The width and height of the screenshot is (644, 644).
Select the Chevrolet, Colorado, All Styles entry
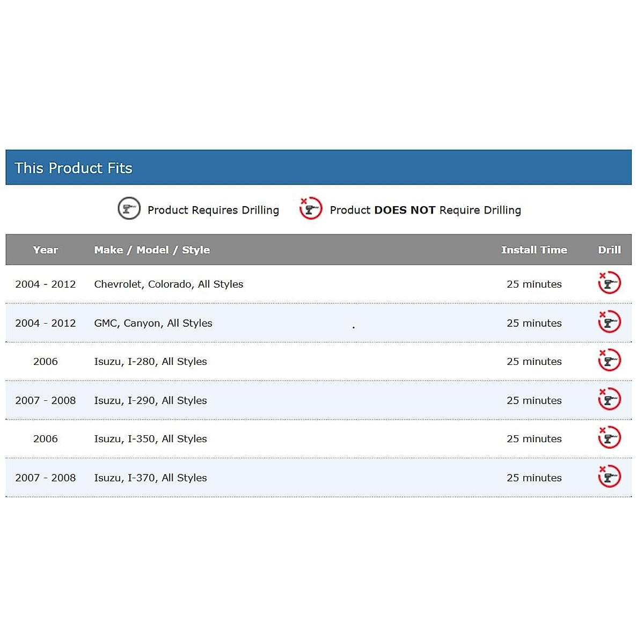(x=169, y=284)
